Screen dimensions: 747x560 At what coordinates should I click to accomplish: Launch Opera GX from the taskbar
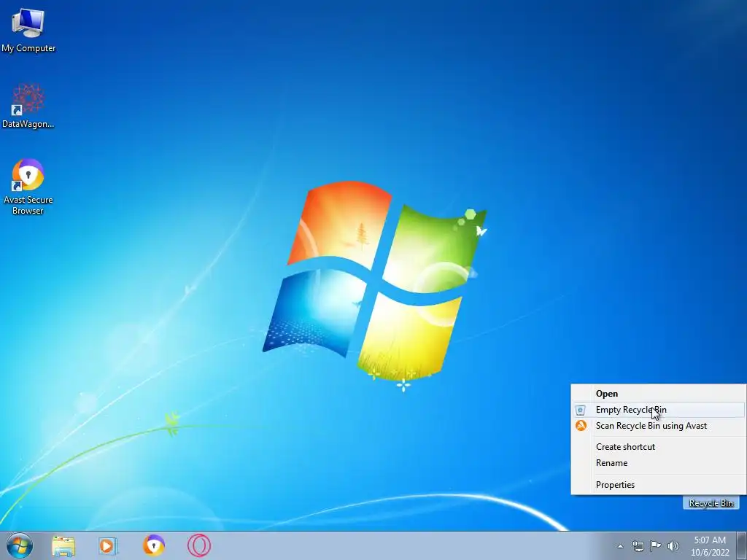[198, 545]
